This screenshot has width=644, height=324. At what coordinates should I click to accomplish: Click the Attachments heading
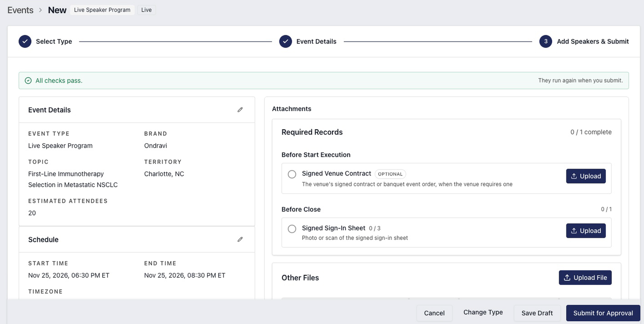pos(291,109)
